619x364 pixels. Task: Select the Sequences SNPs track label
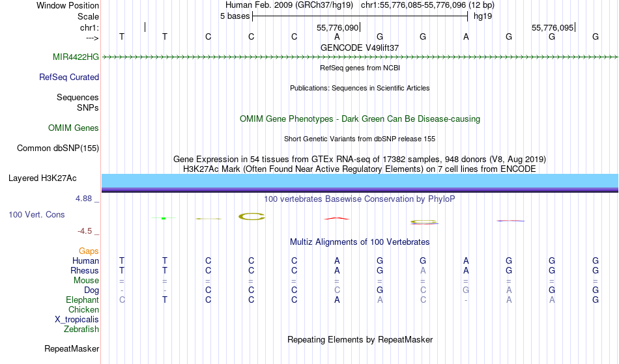(78, 102)
